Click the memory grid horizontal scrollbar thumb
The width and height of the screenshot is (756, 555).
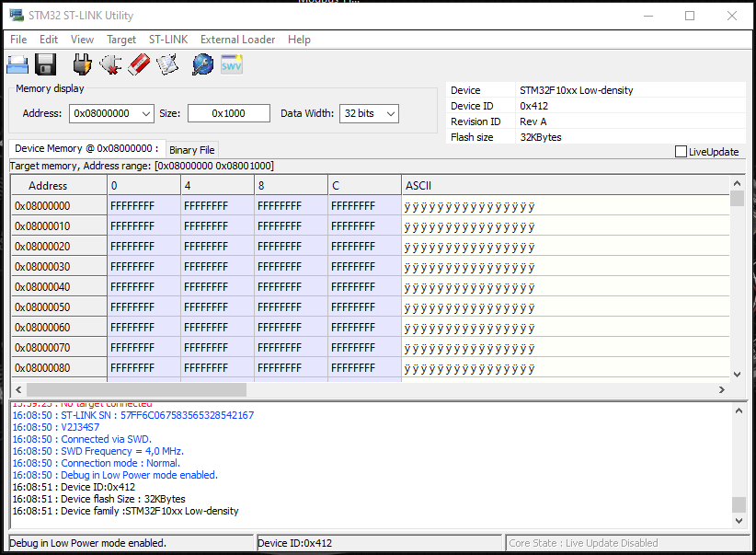(x=136, y=389)
